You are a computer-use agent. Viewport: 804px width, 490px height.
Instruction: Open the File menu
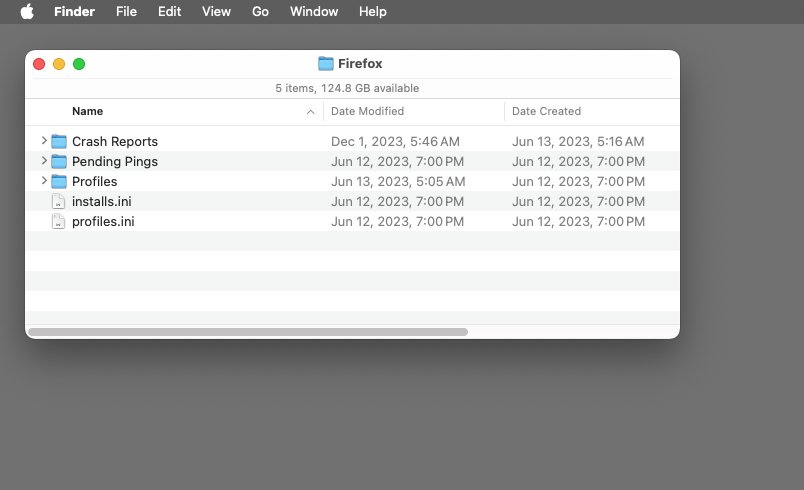point(127,12)
